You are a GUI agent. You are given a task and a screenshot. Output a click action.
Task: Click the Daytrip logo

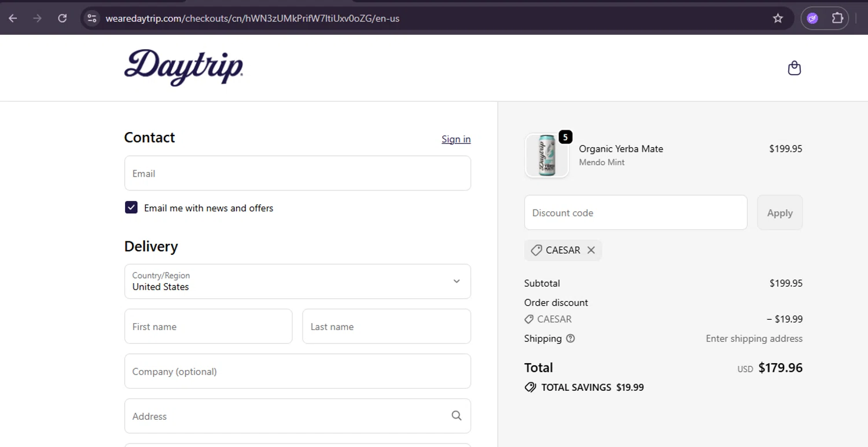183,68
